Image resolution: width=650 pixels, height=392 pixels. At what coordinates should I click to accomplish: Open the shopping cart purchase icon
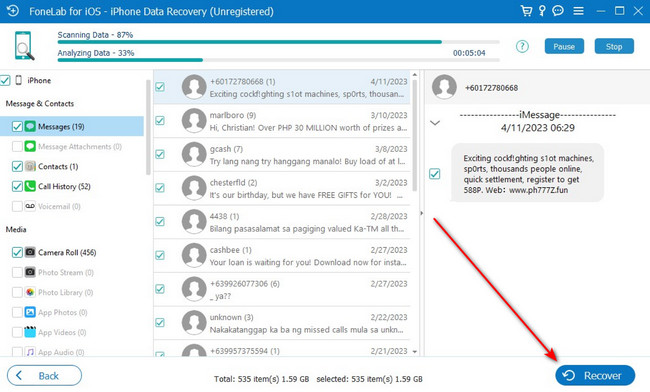click(x=526, y=11)
